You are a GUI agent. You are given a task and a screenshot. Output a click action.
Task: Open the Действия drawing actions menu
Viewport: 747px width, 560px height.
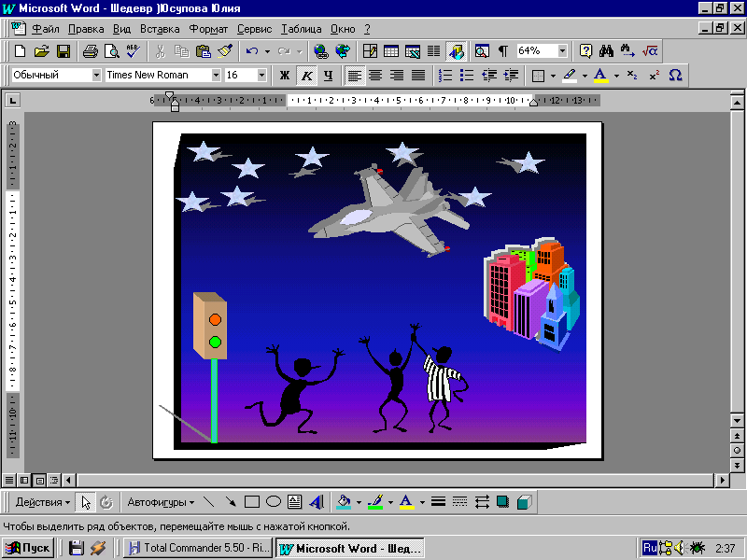point(42,502)
